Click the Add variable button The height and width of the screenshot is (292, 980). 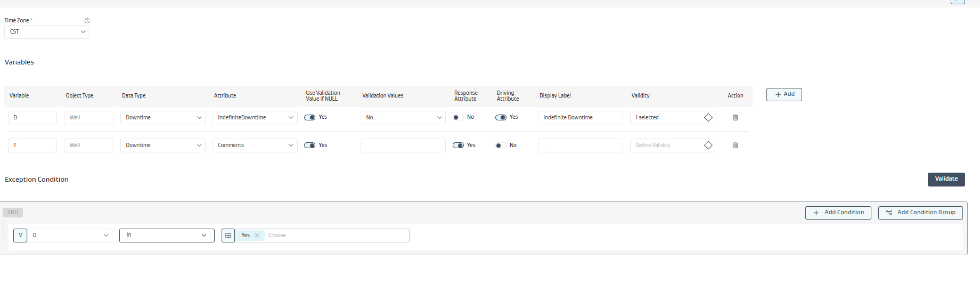point(784,94)
